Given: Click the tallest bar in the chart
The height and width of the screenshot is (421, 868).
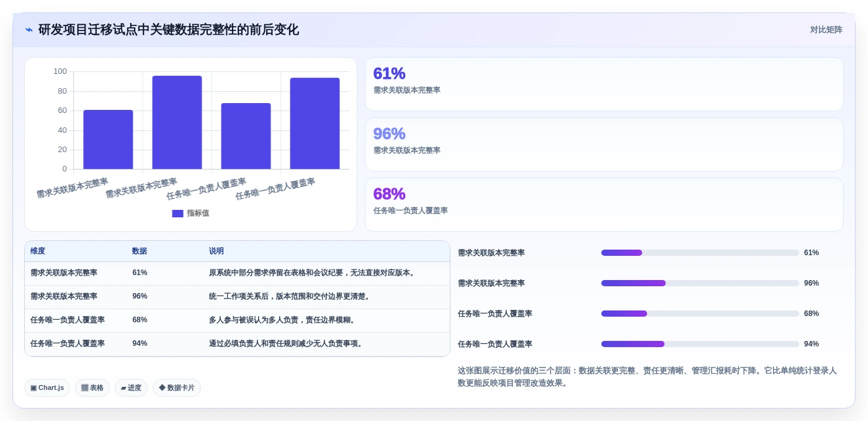Looking at the screenshot, I should point(177,122).
